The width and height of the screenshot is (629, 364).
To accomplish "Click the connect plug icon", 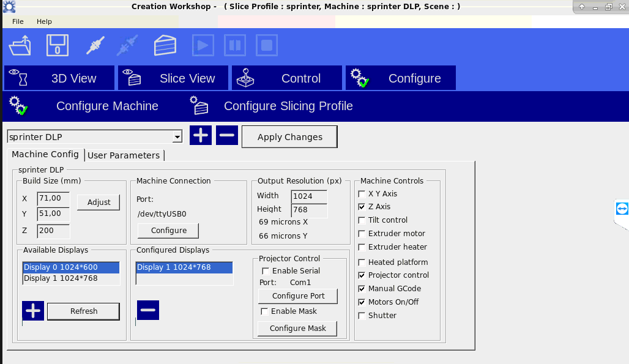I will click(x=93, y=46).
